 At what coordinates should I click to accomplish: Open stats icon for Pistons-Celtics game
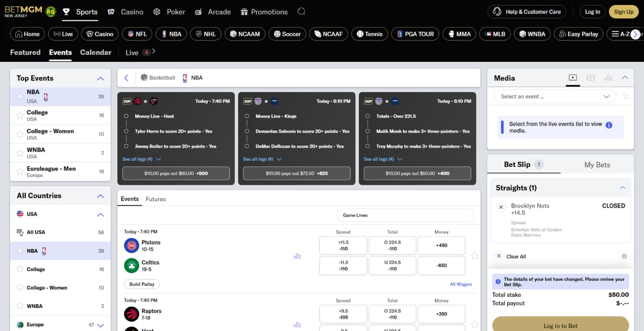(297, 256)
